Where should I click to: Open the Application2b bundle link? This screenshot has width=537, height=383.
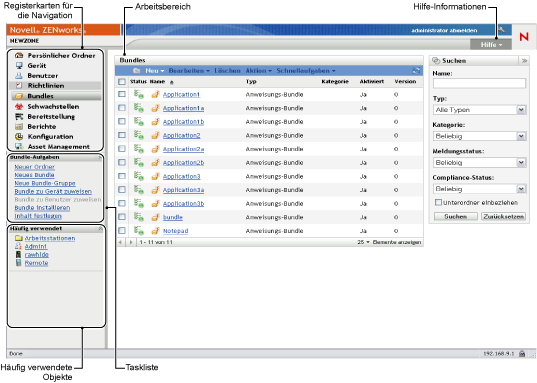(x=183, y=162)
